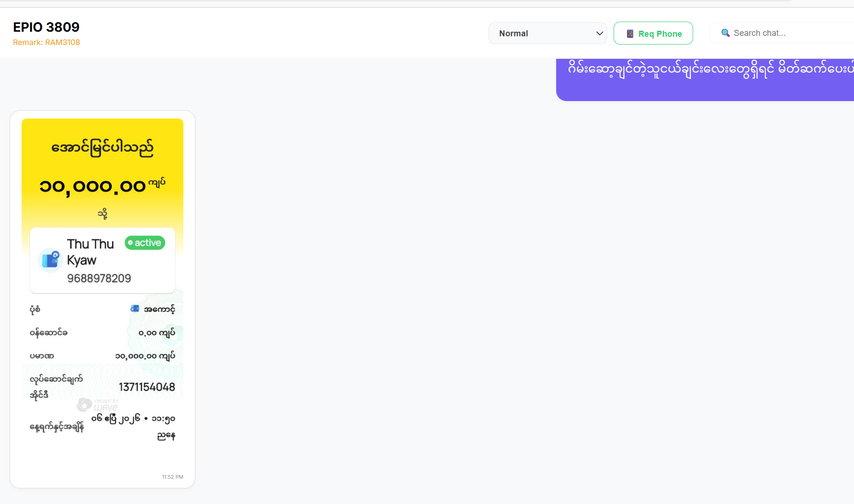Click the green active status badge
854x504 pixels.
[x=145, y=243]
